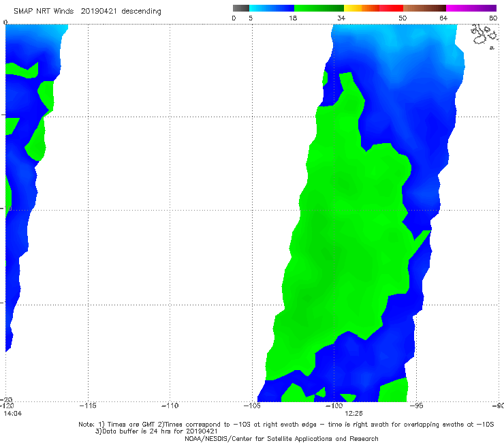The height and width of the screenshot is (443, 504).
Task: Click the longitude label '-115'
Action: coord(88,406)
